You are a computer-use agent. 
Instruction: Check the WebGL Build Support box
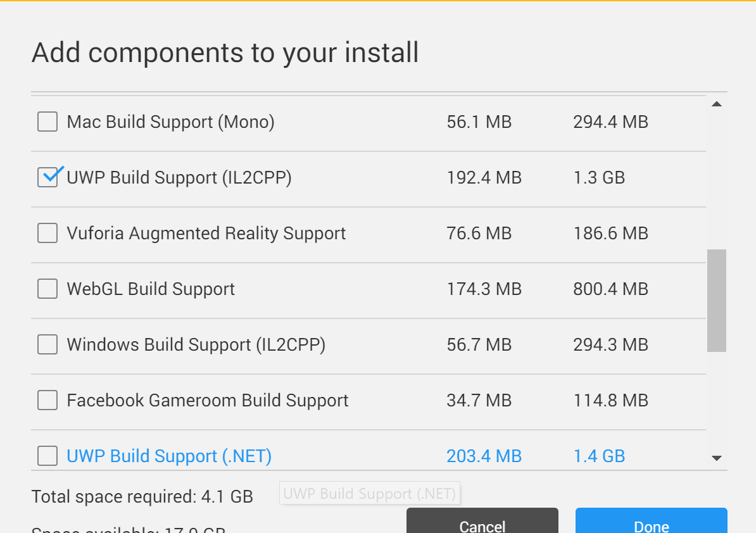pos(47,289)
